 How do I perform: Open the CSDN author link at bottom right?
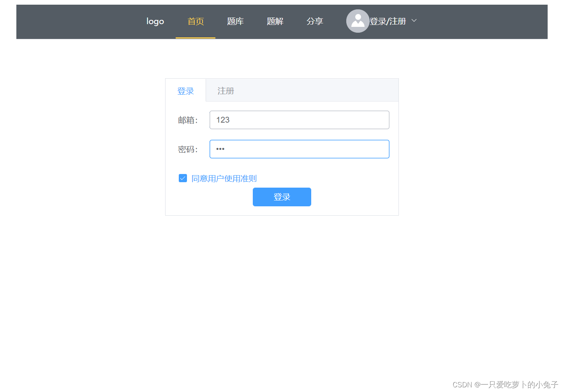pos(505,385)
